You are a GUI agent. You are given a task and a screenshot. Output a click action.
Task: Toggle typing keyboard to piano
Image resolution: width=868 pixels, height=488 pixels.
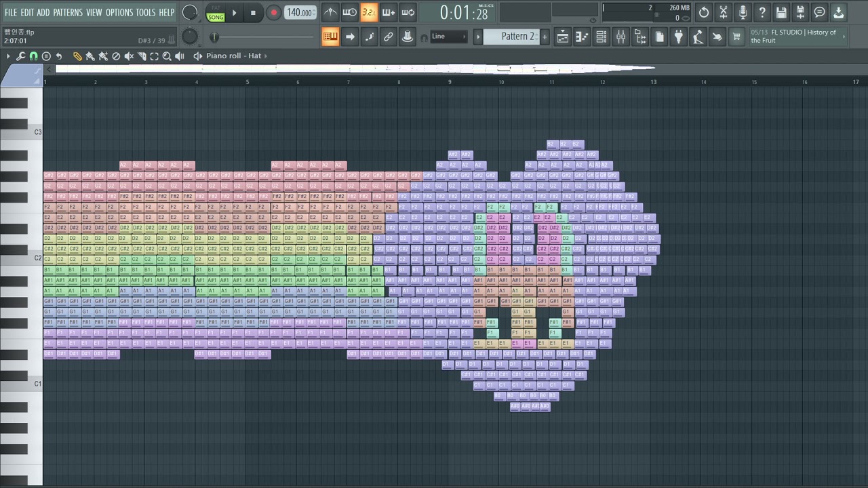point(330,37)
